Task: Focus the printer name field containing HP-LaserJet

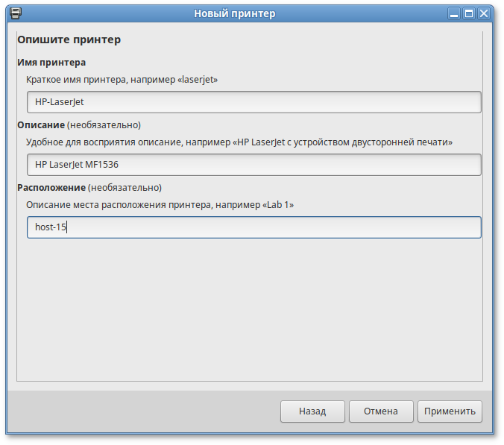Action: (x=253, y=102)
